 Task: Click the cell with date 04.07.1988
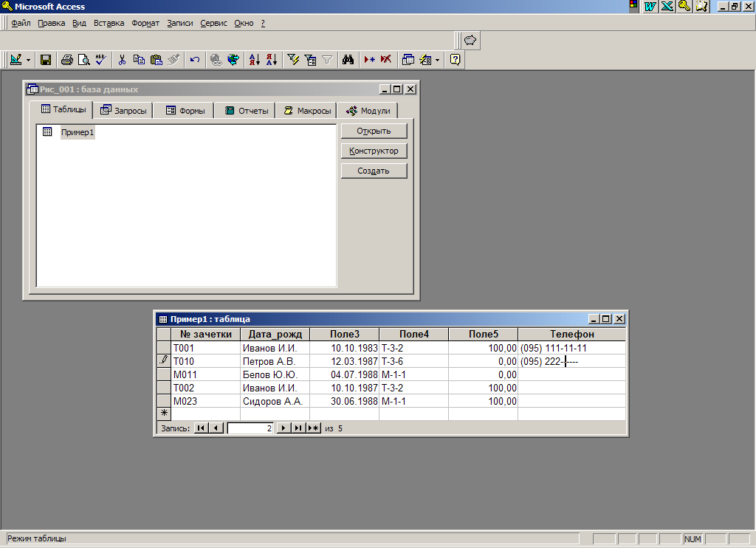tap(344, 374)
